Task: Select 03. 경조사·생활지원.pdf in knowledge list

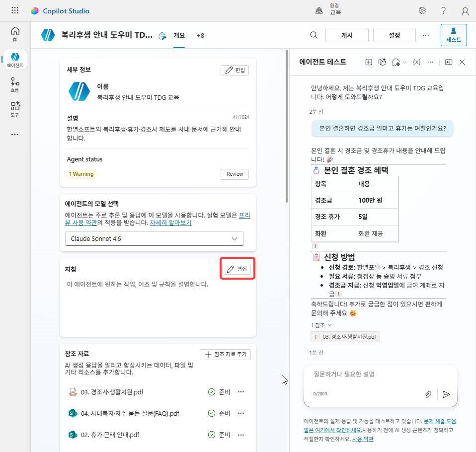Action: tap(112, 392)
